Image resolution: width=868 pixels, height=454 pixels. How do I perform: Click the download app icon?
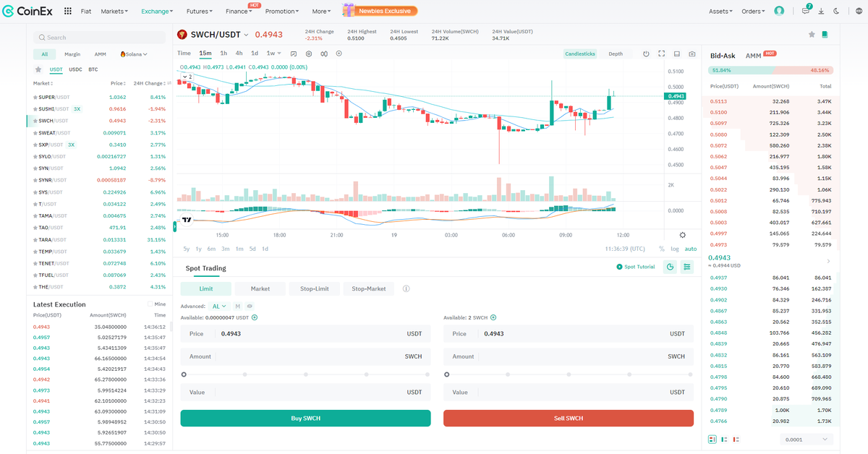(821, 12)
